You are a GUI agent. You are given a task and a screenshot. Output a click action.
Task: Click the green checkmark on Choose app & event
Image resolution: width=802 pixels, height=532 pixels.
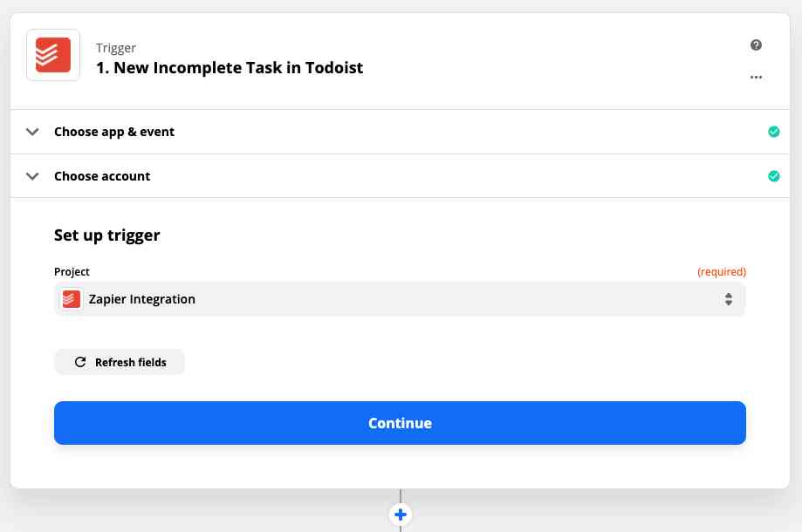tap(773, 132)
